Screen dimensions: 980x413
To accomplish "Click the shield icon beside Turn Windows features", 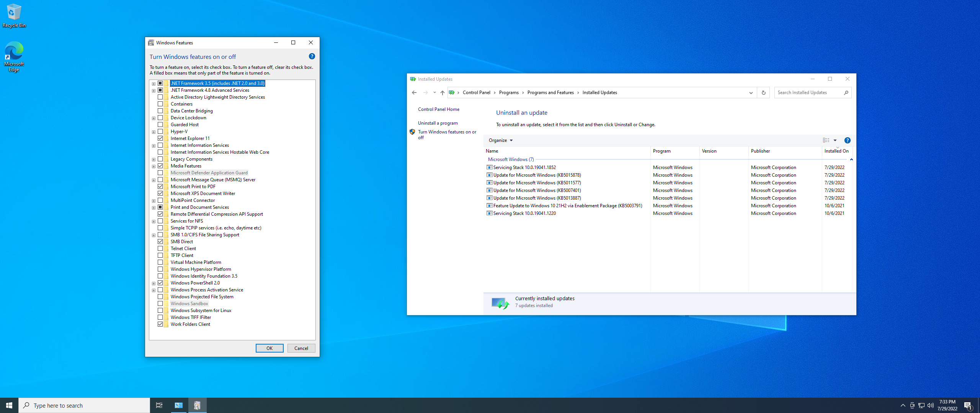I will (412, 132).
